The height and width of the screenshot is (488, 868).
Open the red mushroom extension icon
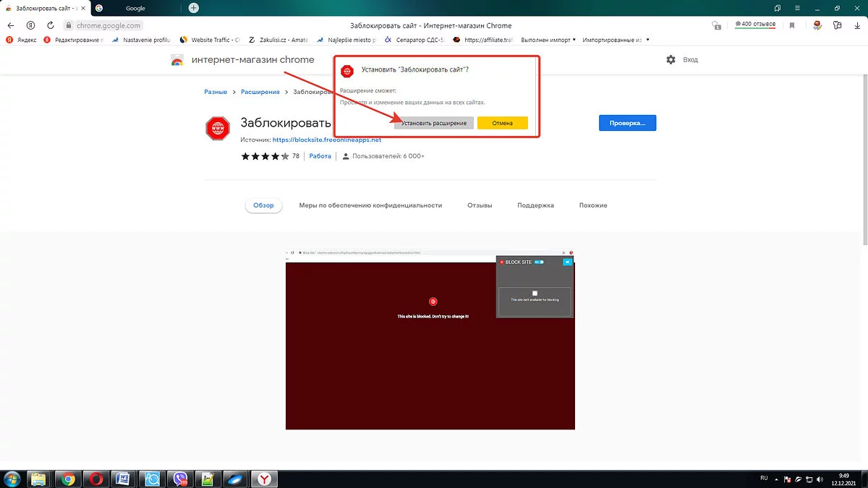tap(817, 25)
